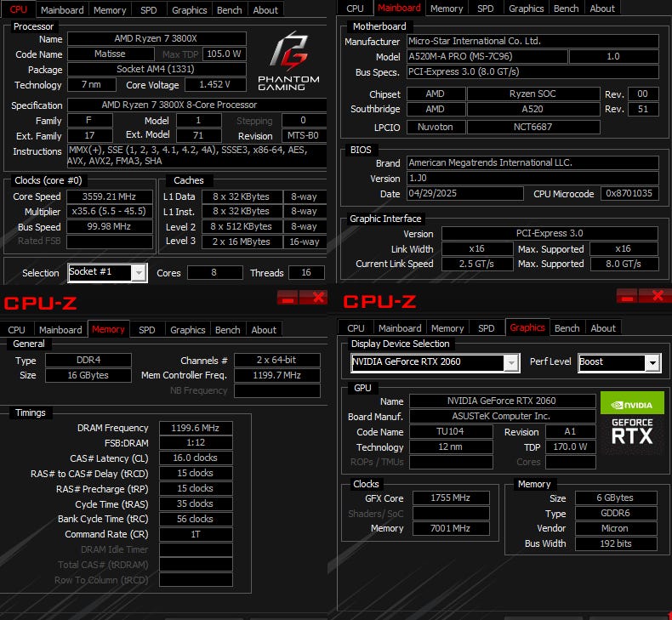Image resolution: width=672 pixels, height=620 pixels.
Task: Click the Level 3 cache 2 x 16 MBytes value
Action: click(242, 242)
